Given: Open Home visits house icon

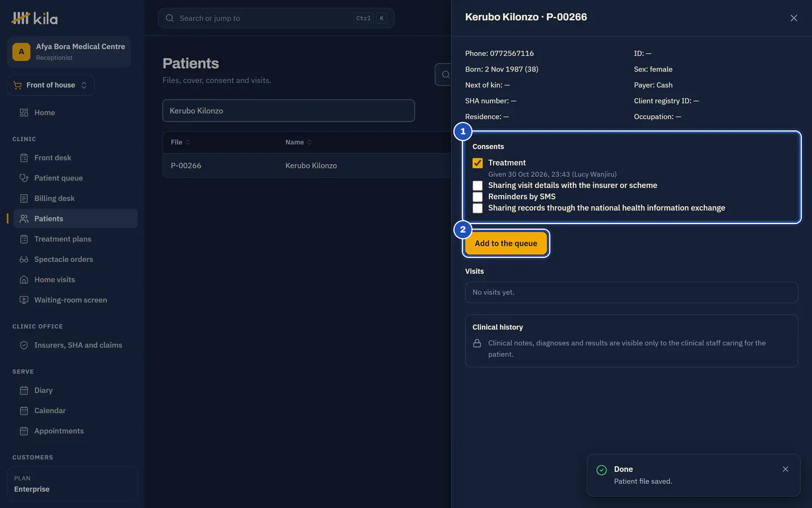Looking at the screenshot, I should 24,279.
